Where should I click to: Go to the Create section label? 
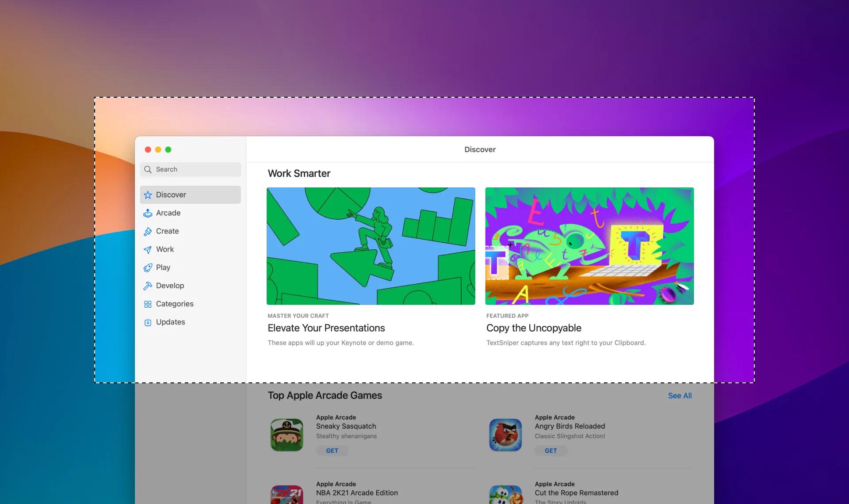(x=167, y=231)
